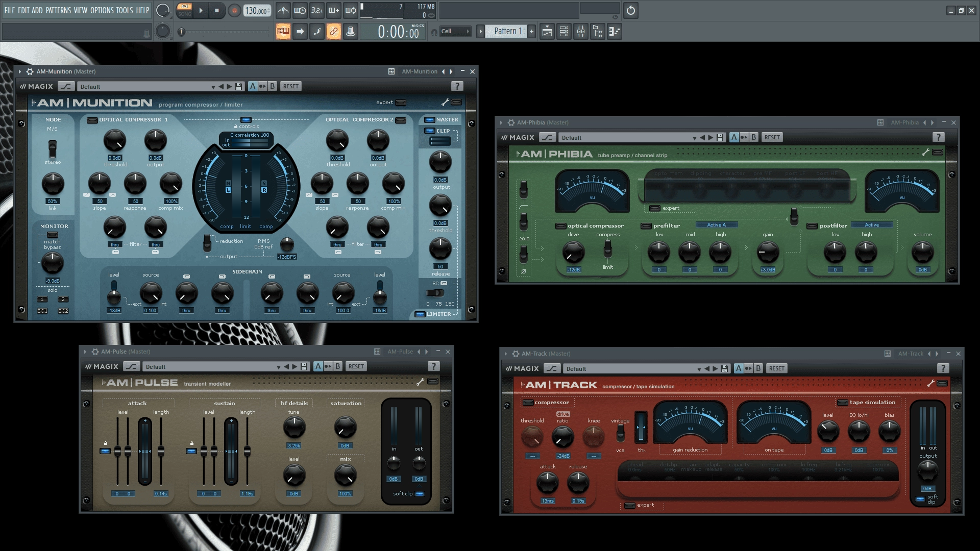Open the TOOLS menu
980x551 pixels.
click(x=125, y=10)
